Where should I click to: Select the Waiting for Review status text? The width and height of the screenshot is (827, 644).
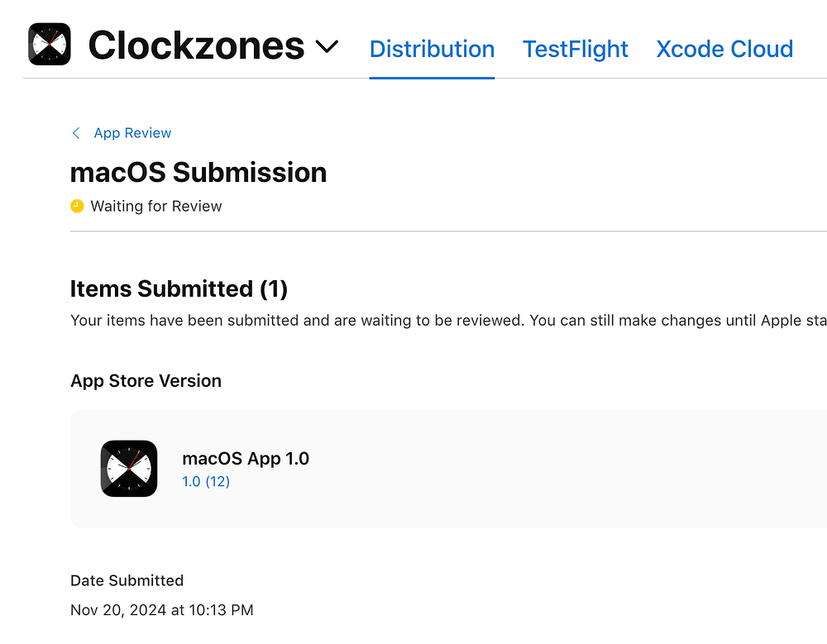pyautogui.click(x=156, y=207)
